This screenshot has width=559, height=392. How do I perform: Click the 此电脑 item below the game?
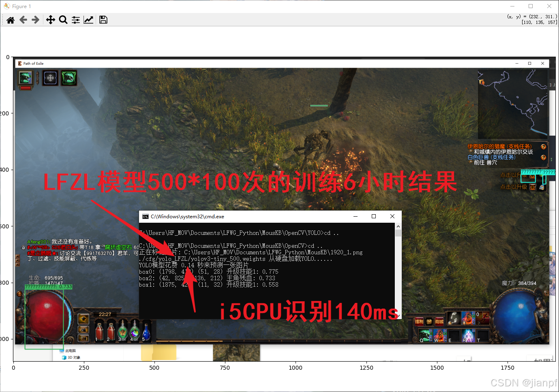tap(68, 351)
